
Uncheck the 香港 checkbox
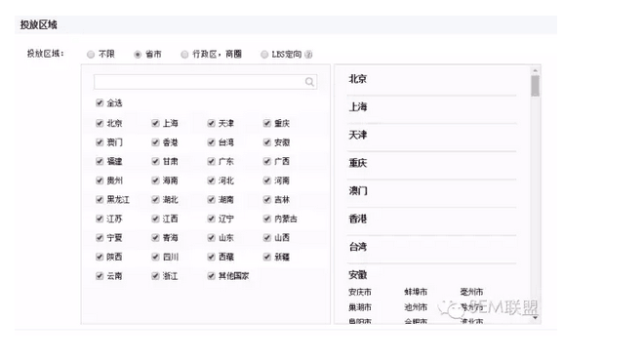[x=155, y=142]
